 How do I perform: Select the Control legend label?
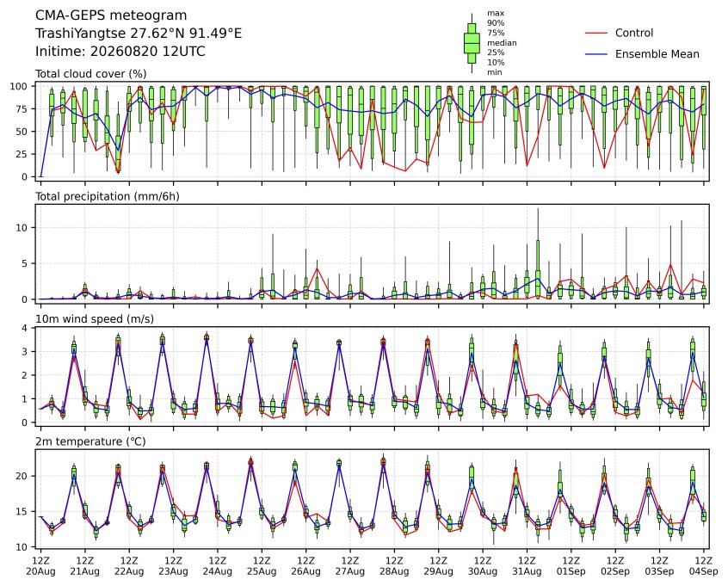click(x=633, y=33)
